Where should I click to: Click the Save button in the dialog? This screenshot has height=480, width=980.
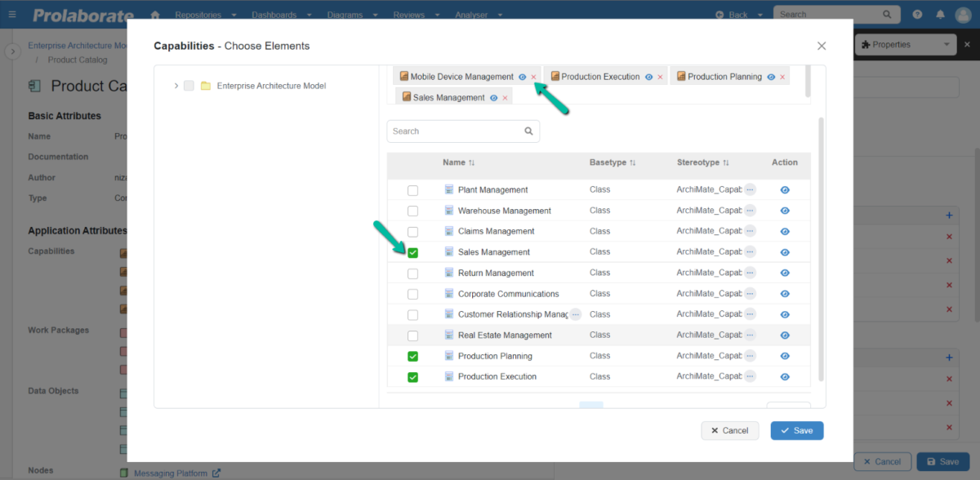pyautogui.click(x=796, y=430)
